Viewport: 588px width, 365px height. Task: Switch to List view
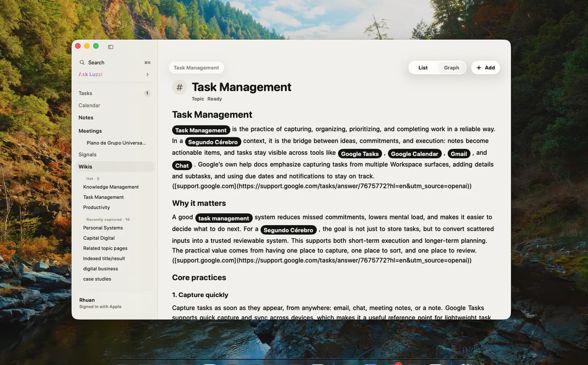423,68
